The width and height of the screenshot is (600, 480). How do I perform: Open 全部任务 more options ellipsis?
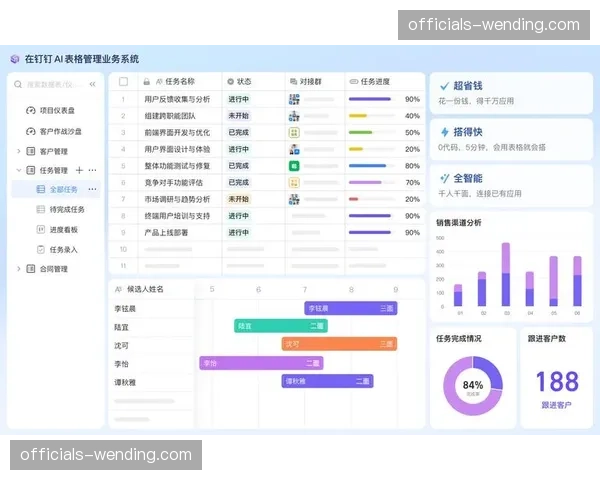pyautogui.click(x=93, y=189)
